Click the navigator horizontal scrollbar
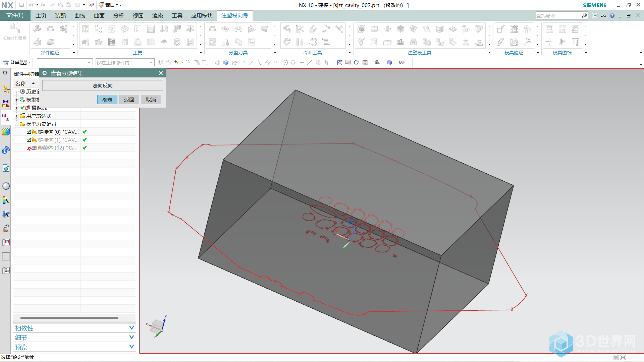Viewport: 644px width, 362px height. pyautogui.click(x=69, y=317)
